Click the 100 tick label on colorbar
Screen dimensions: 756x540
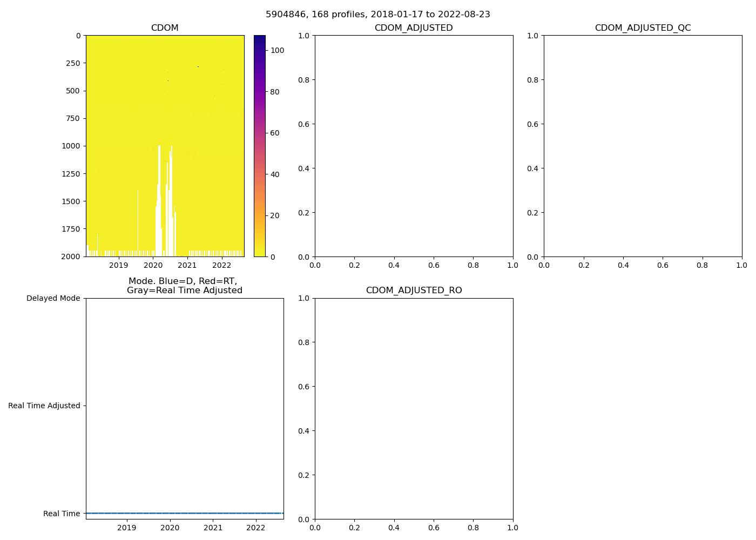click(x=277, y=50)
